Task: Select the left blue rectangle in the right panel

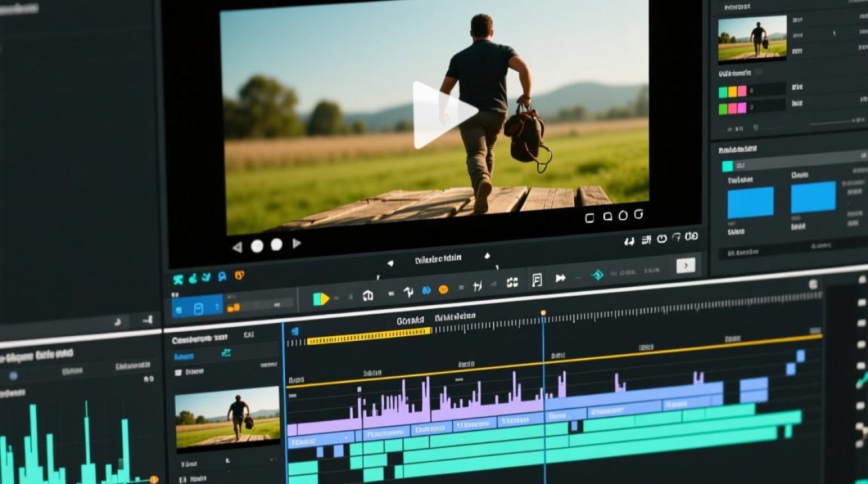Action: point(750,203)
